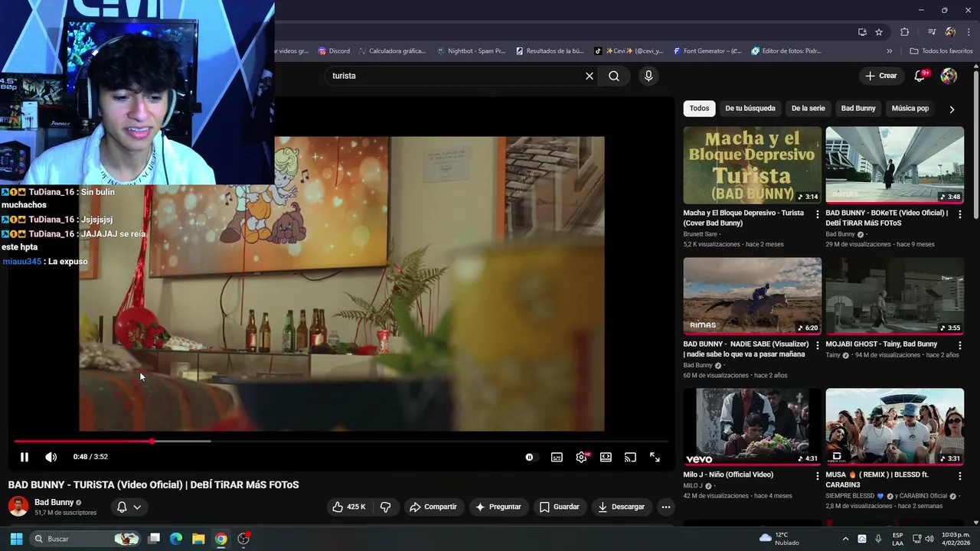Switch to theater mode in the player

(606, 457)
